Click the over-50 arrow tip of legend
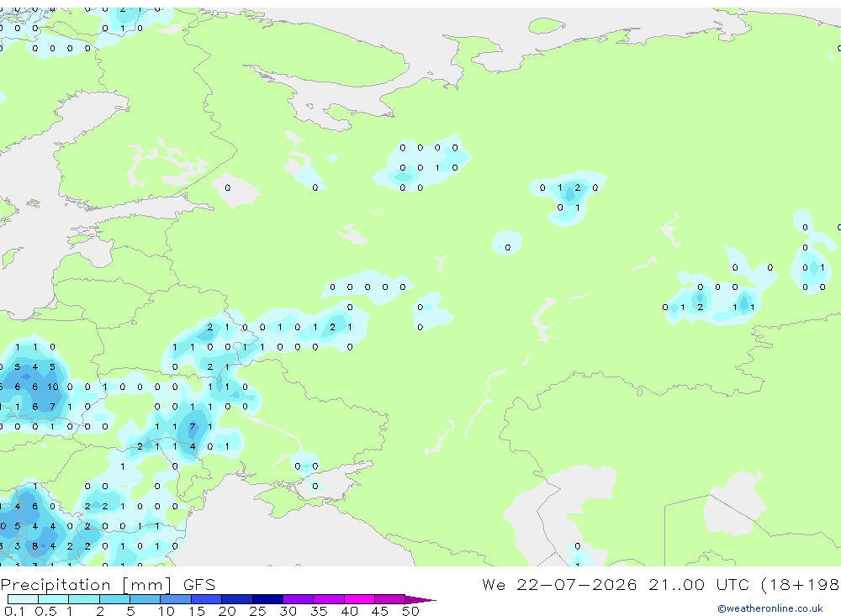Image resolution: width=841 pixels, height=616 pixels. (x=420, y=599)
